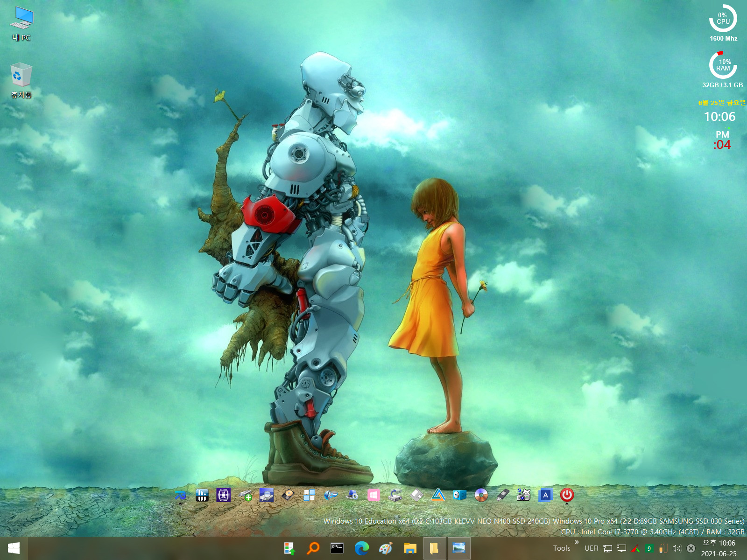Open the orange magnifier search taskbar icon

point(313,548)
